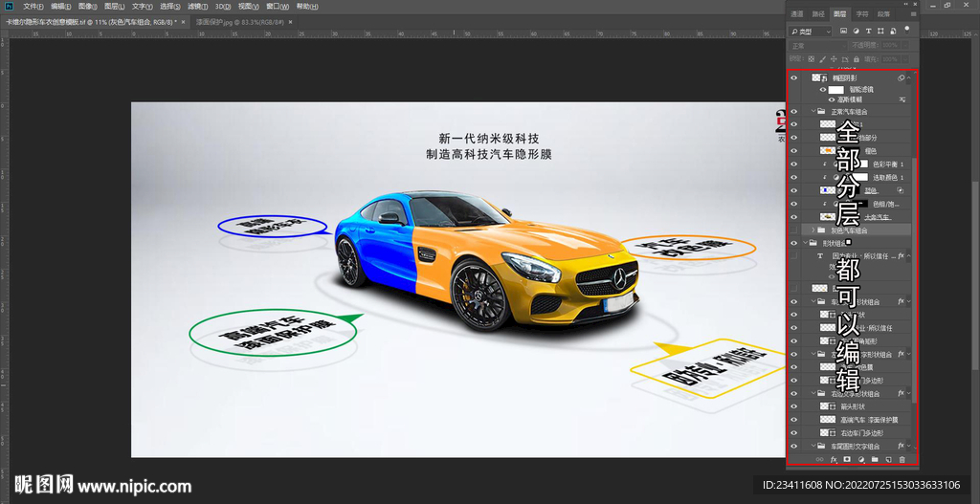This screenshot has height=504, width=980.
Task: Add a new adjustment layer
Action: pyautogui.click(x=861, y=459)
